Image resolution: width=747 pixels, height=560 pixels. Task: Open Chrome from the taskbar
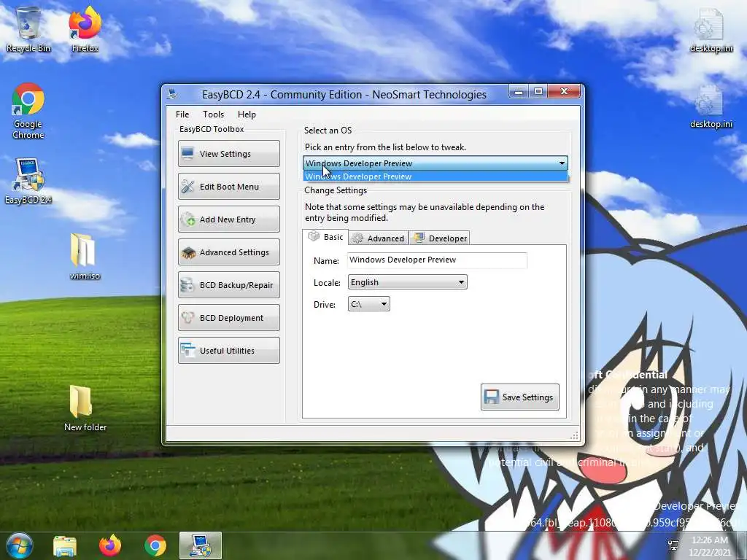click(155, 545)
